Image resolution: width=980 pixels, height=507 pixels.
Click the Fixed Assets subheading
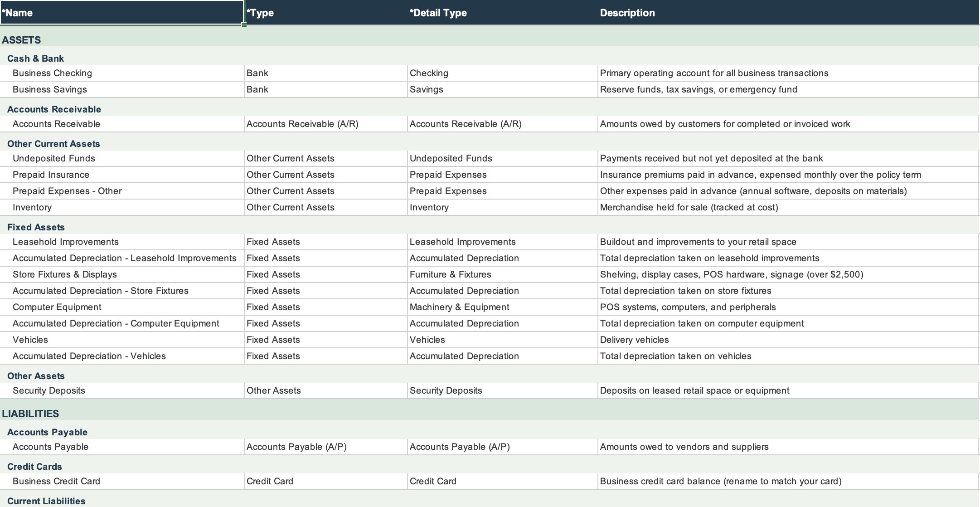pyautogui.click(x=36, y=227)
